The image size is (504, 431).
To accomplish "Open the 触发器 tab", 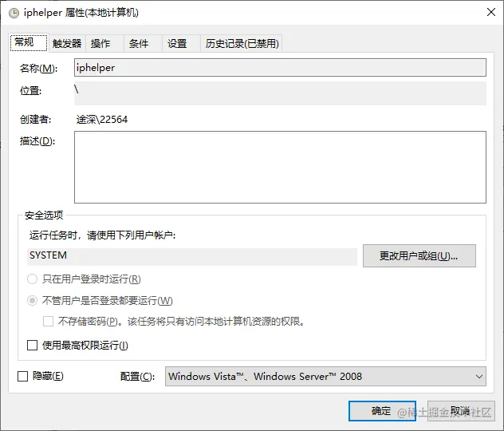I will 67,43.
